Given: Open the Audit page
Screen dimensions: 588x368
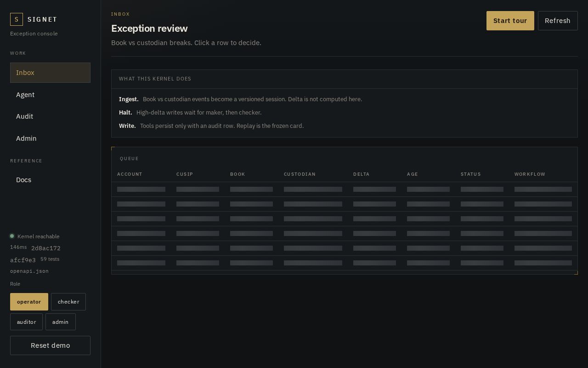Looking at the screenshot, I should click(50, 116).
